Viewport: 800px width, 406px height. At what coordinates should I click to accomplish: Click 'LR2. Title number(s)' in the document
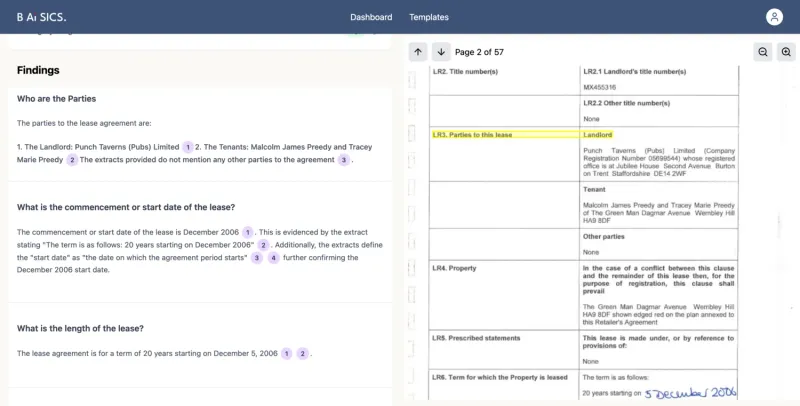(x=465, y=71)
